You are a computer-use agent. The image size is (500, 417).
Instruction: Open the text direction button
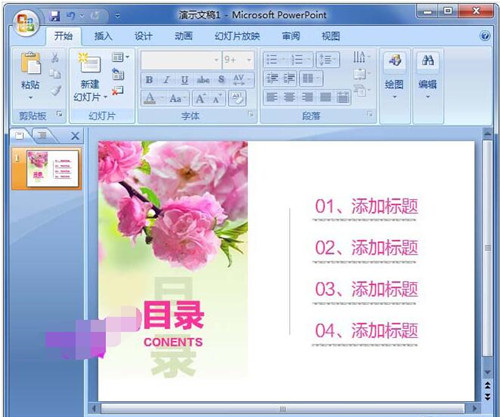361,58
